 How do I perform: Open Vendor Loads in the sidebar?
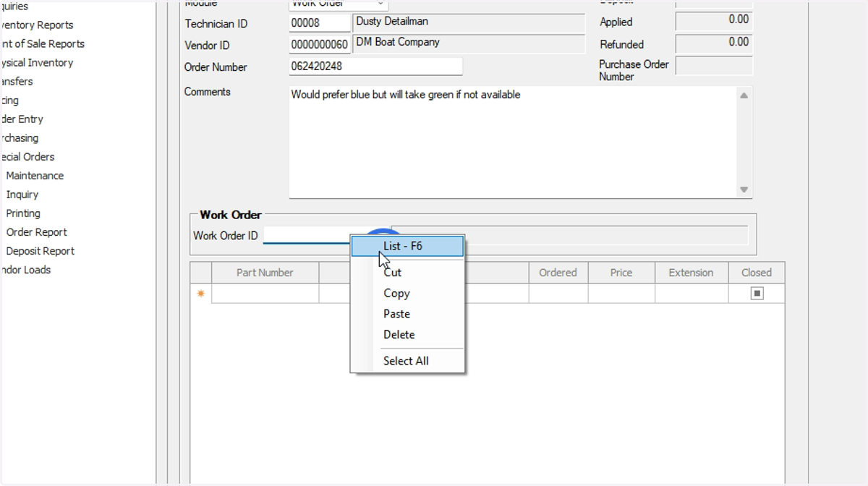25,269
